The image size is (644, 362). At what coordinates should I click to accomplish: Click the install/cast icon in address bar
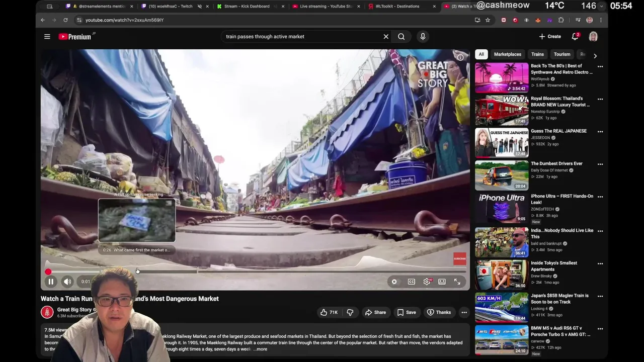coord(477,20)
